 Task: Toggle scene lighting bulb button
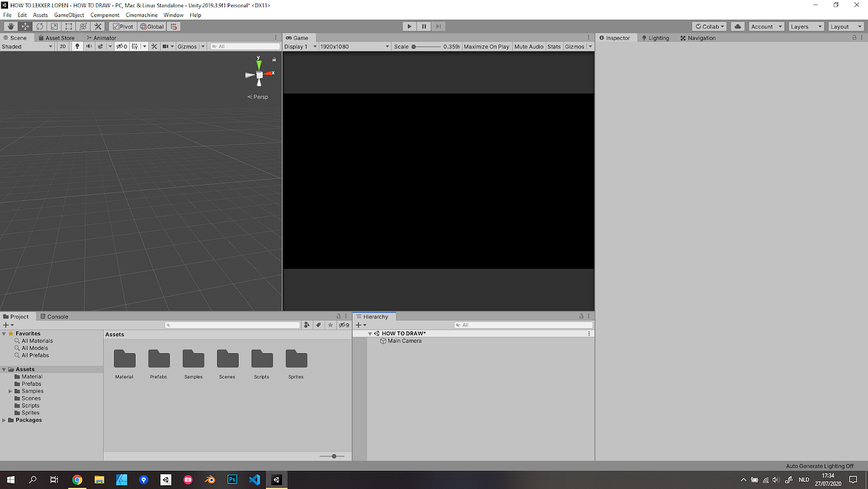77,47
